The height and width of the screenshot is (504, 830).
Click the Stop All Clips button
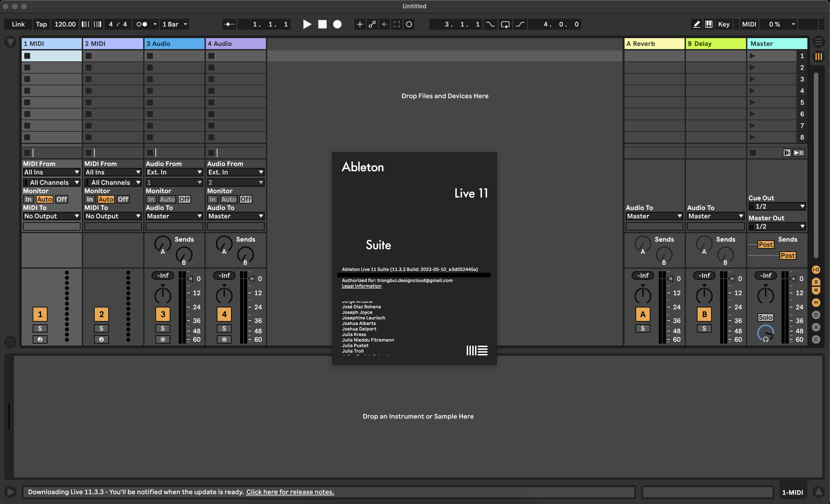click(753, 153)
